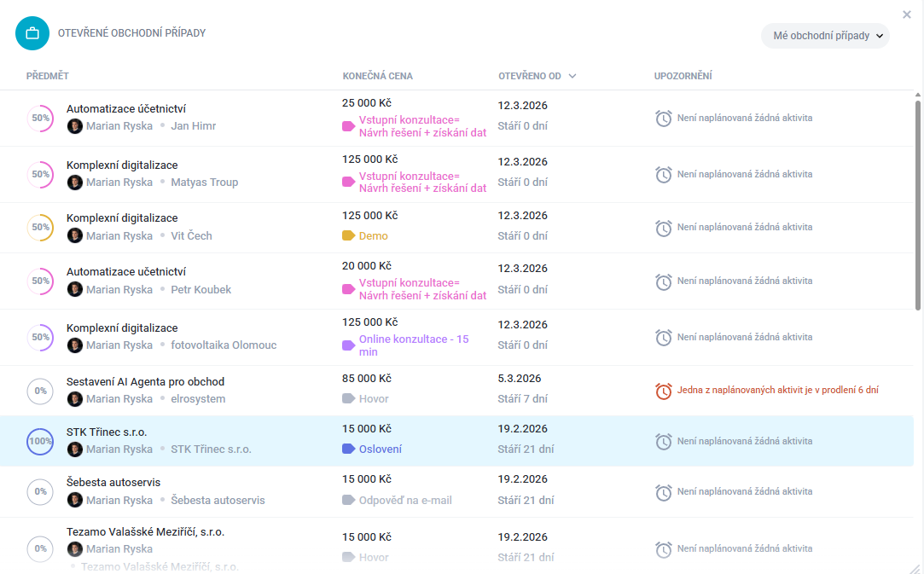The image size is (924, 574).
Task: Click the yellow Demo stage tag icon
Action: point(348,236)
